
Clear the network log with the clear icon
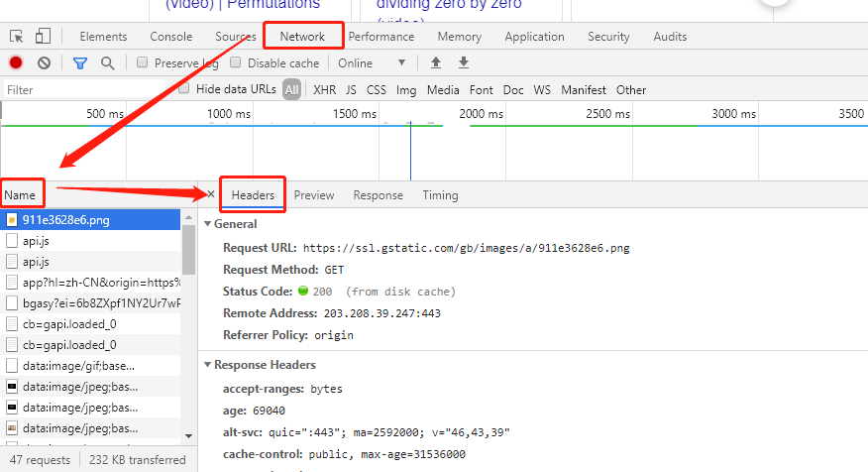(44, 63)
